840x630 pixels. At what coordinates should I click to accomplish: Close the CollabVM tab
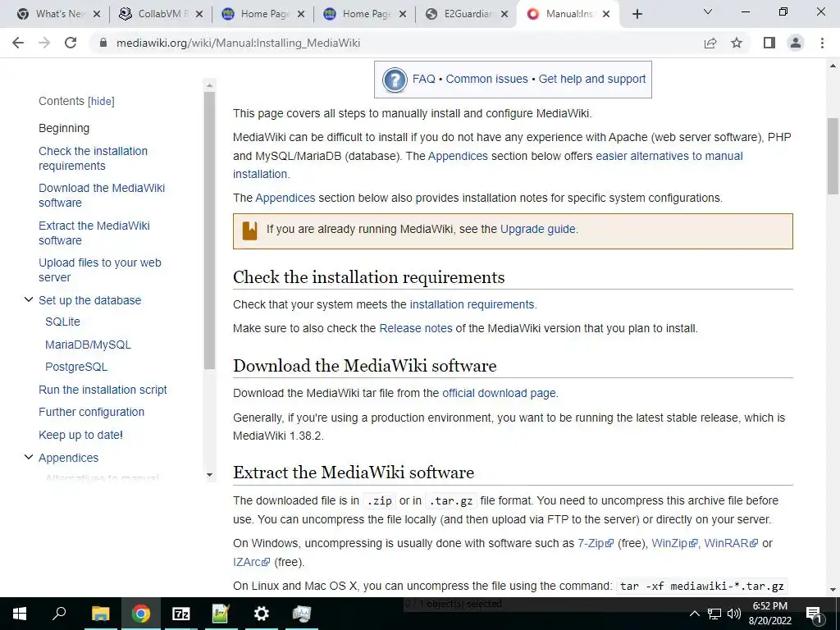(199, 14)
